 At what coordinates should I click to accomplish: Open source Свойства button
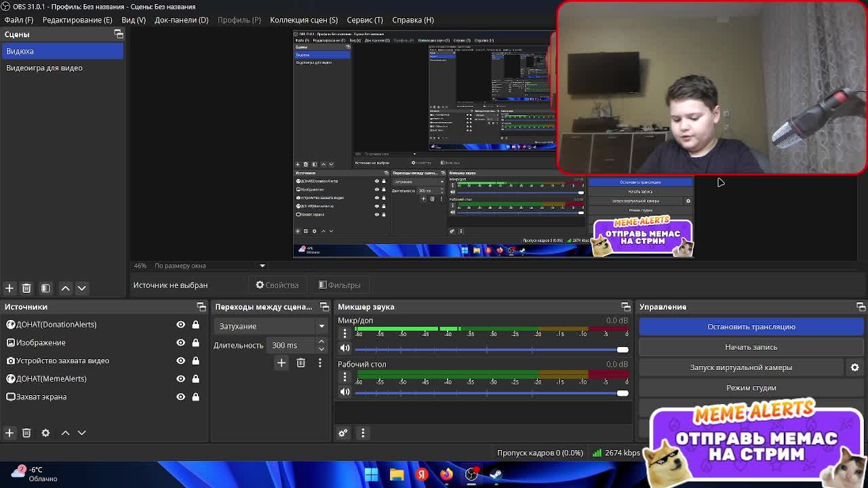[x=277, y=285]
